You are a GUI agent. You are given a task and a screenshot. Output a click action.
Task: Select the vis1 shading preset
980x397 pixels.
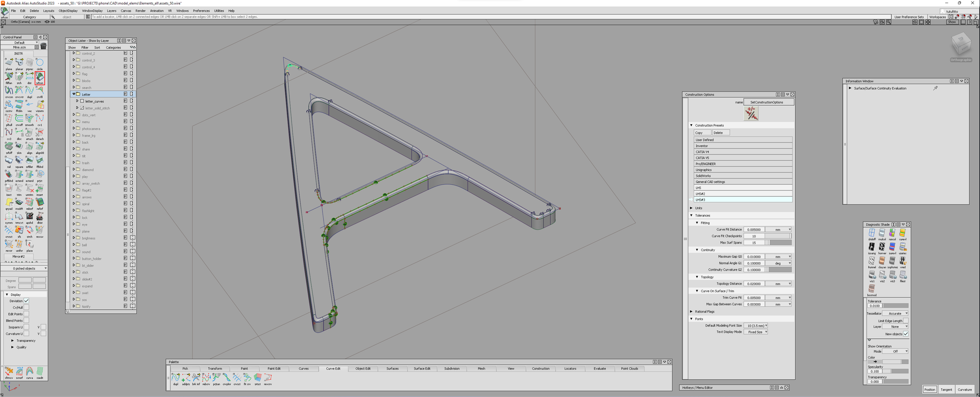[872, 276]
